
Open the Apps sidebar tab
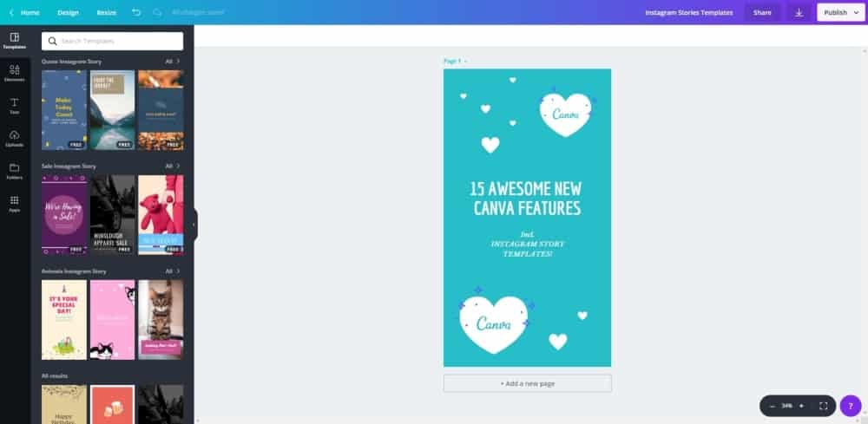pyautogui.click(x=15, y=204)
